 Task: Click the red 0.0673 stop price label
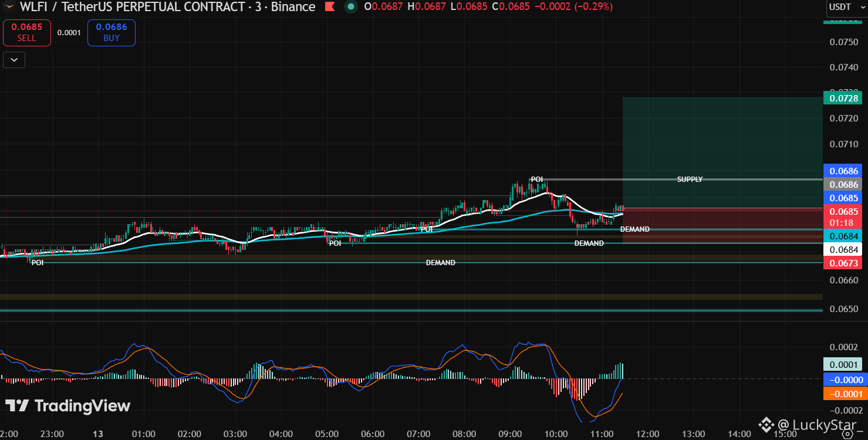[842, 263]
